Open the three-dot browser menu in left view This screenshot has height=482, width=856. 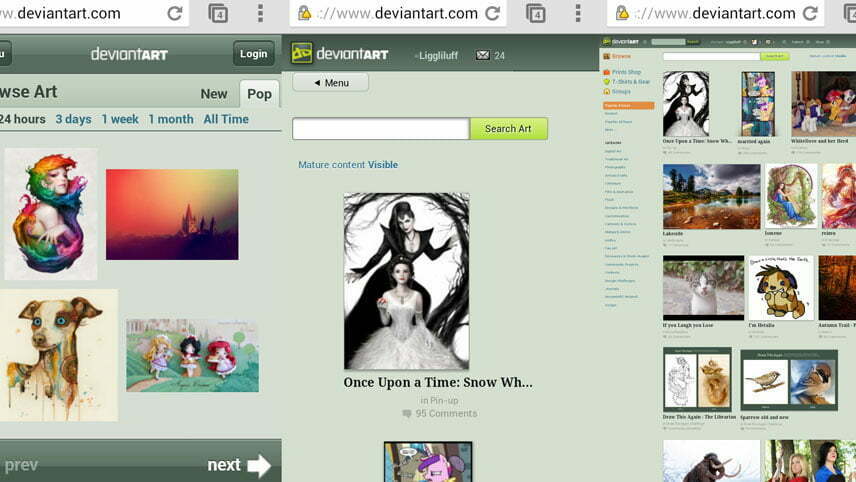[x=260, y=13]
